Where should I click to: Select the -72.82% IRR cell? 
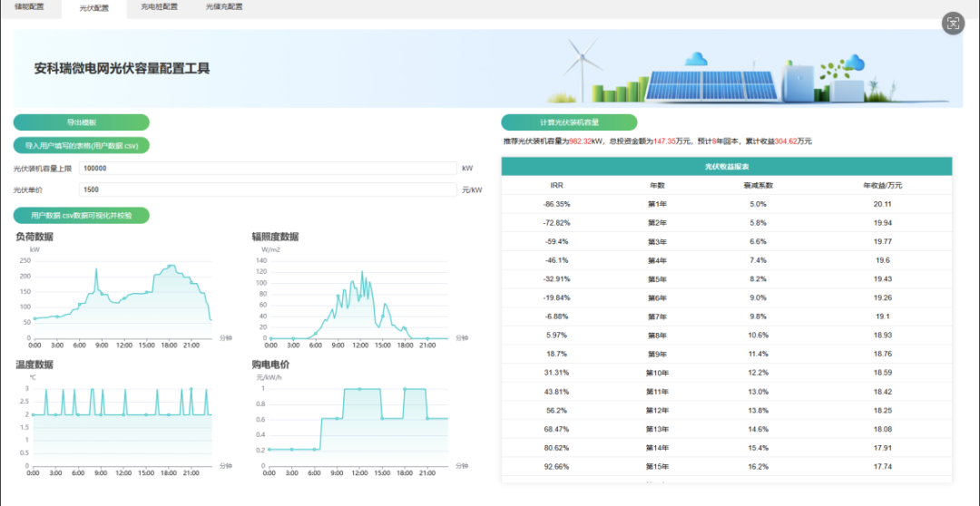(x=557, y=223)
